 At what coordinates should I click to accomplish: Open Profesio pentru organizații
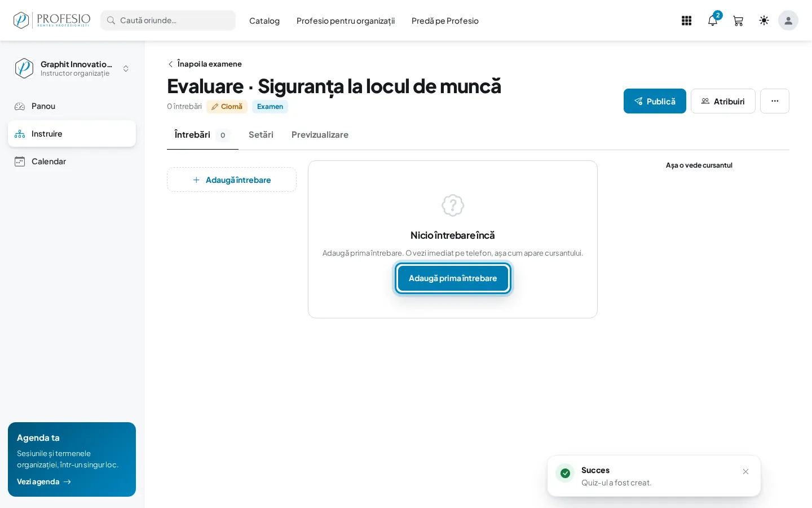coord(346,21)
